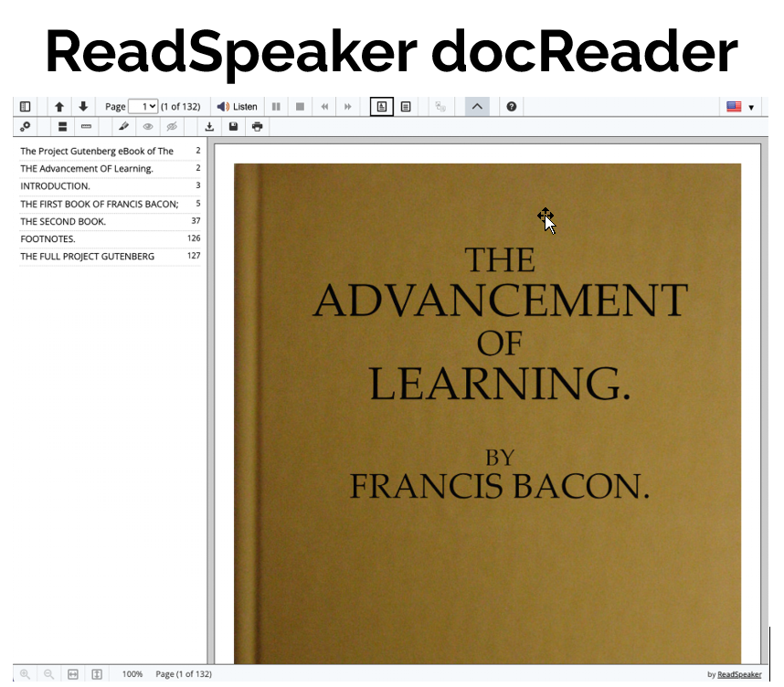Open the page number dropdown

point(143,107)
